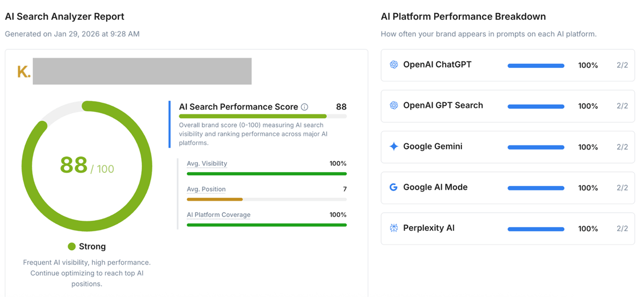The height and width of the screenshot is (298, 644).
Task: Click the AI Search Performance Score heading
Action: pos(238,107)
